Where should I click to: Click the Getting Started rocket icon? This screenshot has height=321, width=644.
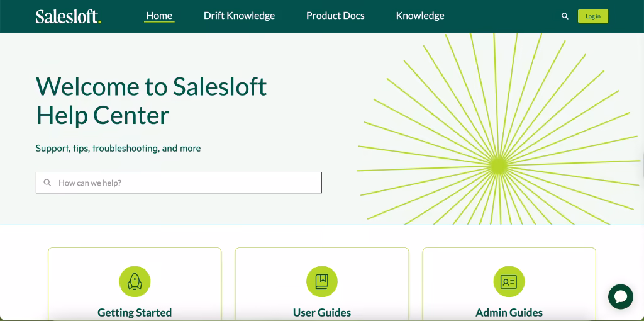click(135, 281)
